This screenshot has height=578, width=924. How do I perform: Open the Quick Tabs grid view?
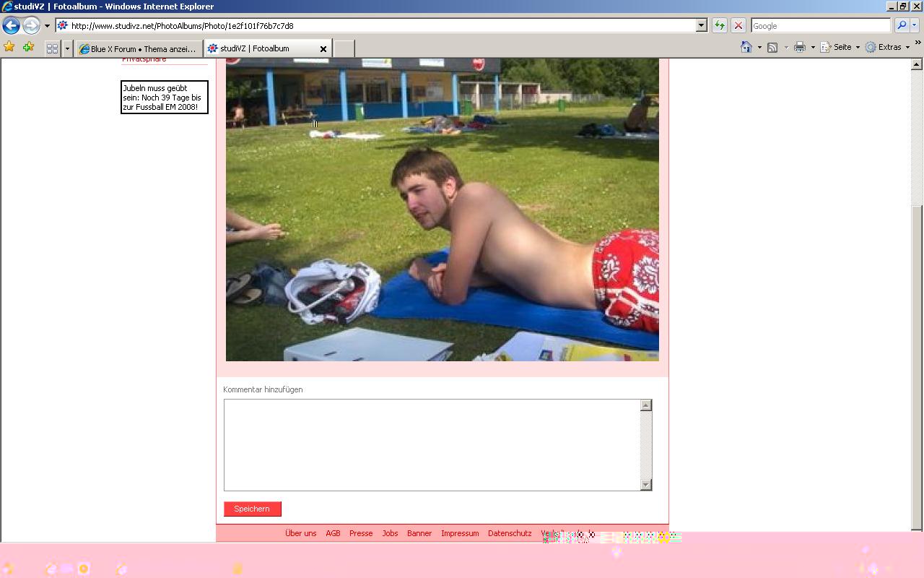pyautogui.click(x=52, y=48)
